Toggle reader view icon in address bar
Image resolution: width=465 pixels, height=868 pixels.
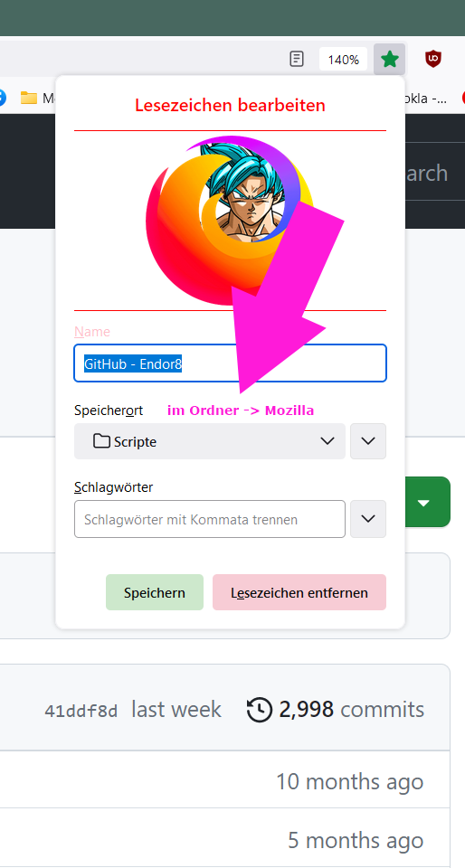298,59
